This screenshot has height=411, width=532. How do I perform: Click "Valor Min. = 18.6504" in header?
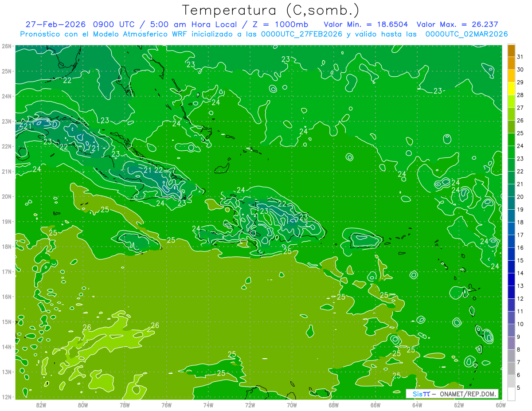[366, 24]
